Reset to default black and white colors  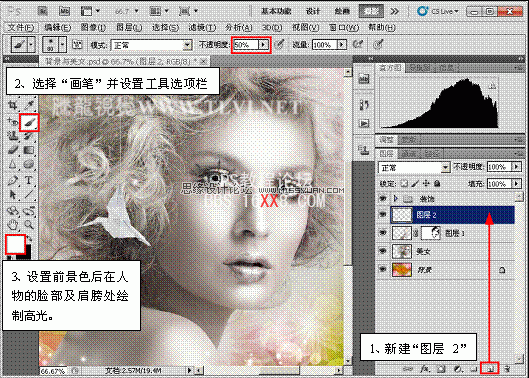pyautogui.click(x=9, y=258)
